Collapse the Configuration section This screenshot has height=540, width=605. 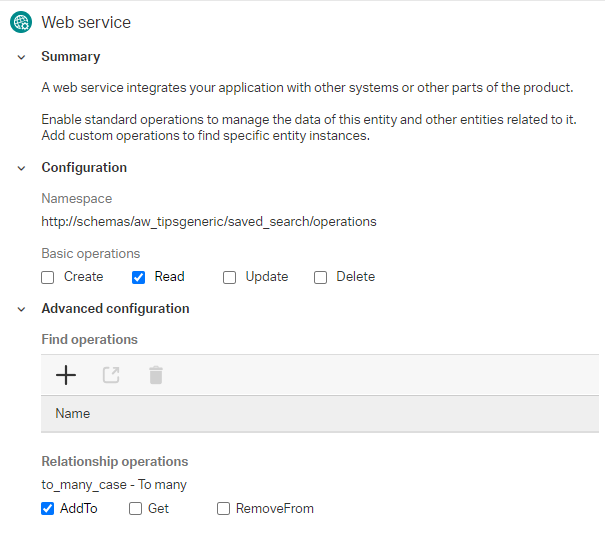21,168
